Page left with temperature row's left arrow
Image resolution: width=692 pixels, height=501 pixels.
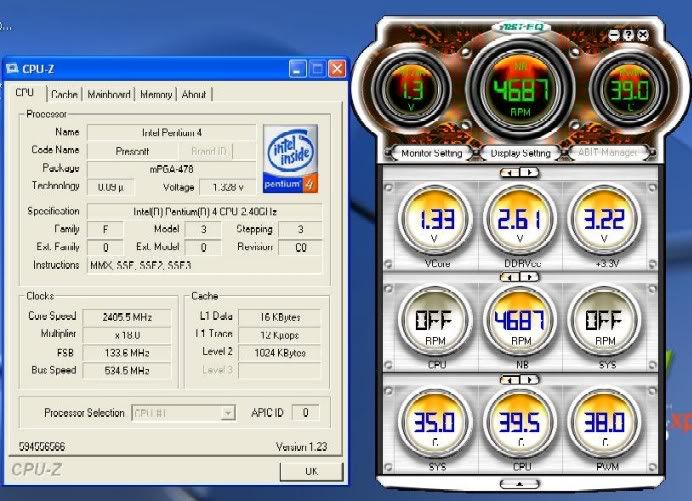pyautogui.click(x=511, y=380)
